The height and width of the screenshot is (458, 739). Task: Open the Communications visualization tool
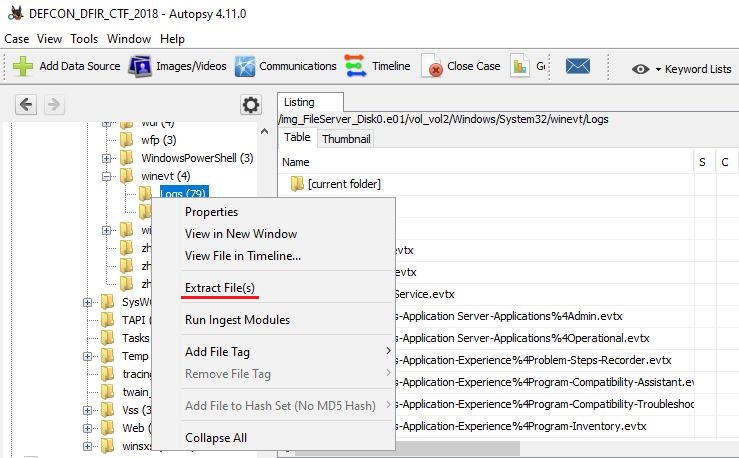[244, 67]
